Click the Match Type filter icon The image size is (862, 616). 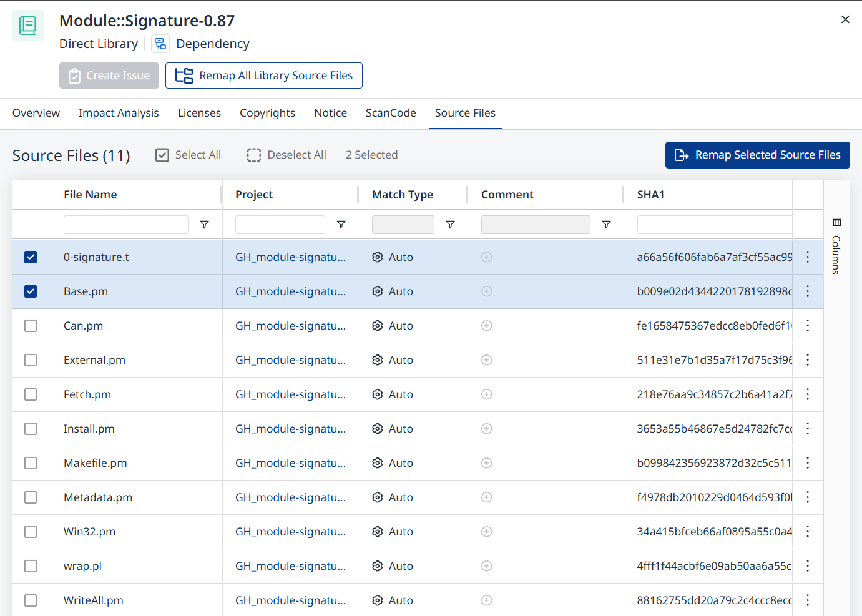tap(450, 225)
